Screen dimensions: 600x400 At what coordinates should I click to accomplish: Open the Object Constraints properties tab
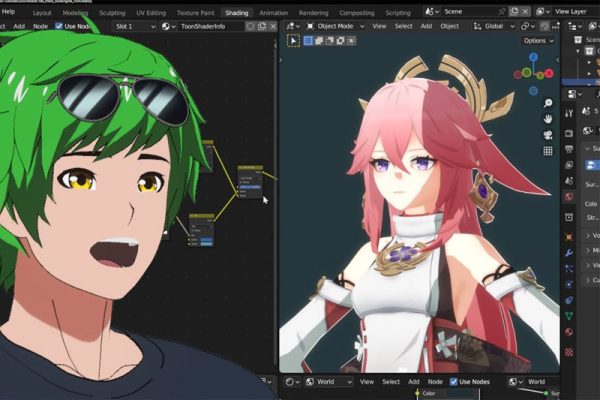pyautogui.click(x=569, y=300)
